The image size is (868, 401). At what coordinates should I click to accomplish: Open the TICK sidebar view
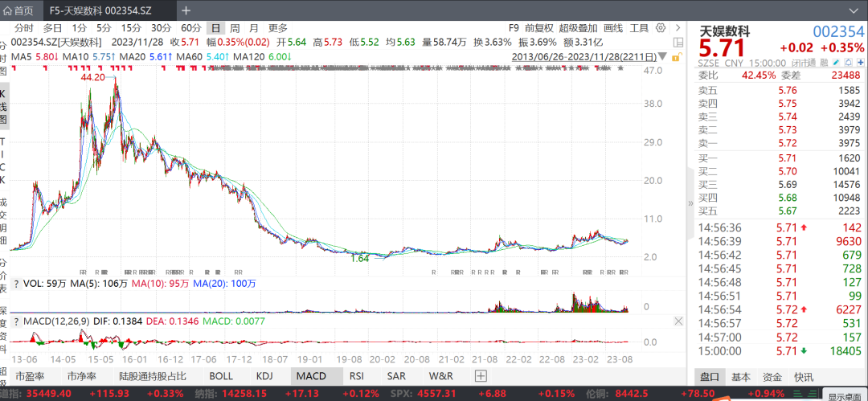click(3, 161)
